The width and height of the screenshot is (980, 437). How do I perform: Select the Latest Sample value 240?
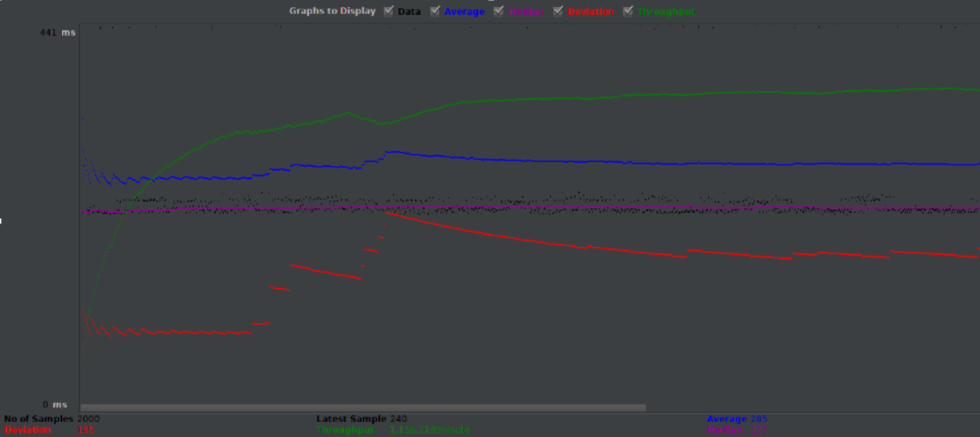[398, 419]
